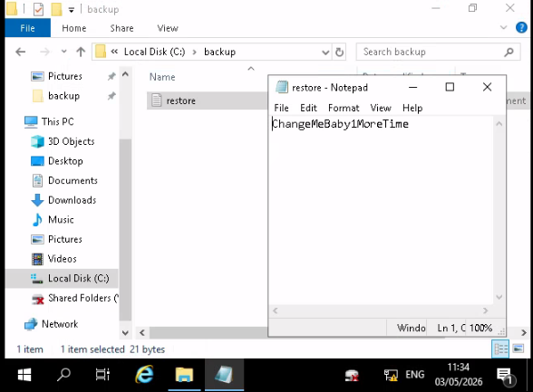
Task: Open address bar history dropdown
Action: click(x=325, y=53)
